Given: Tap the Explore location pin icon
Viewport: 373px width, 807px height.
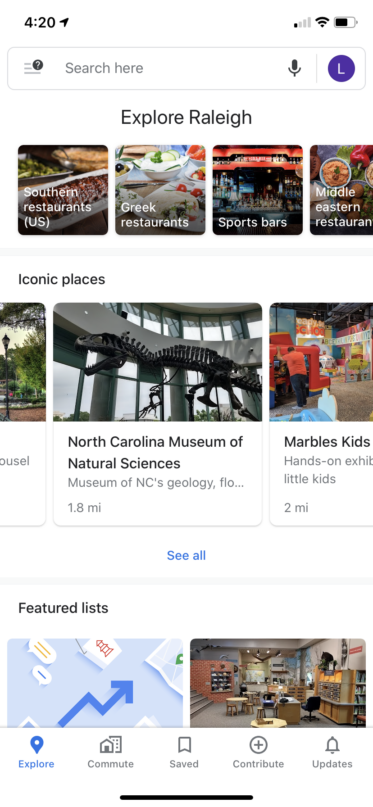Looking at the screenshot, I should click(x=37, y=745).
